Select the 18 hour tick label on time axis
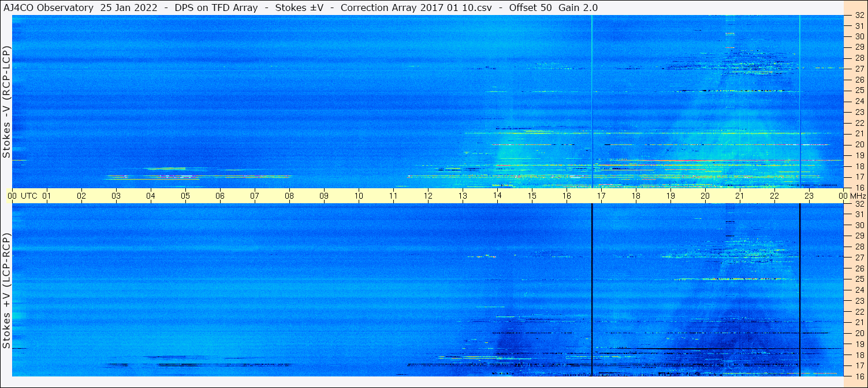The width and height of the screenshot is (868, 388). pos(636,196)
